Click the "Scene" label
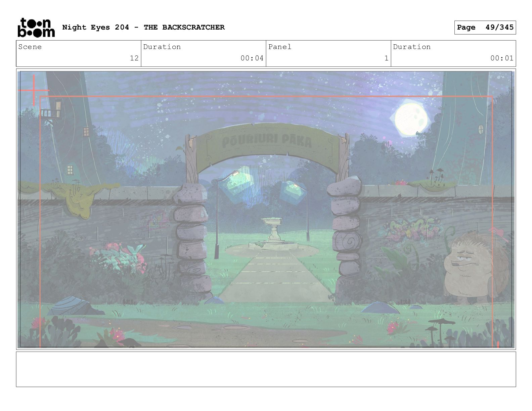 point(30,47)
